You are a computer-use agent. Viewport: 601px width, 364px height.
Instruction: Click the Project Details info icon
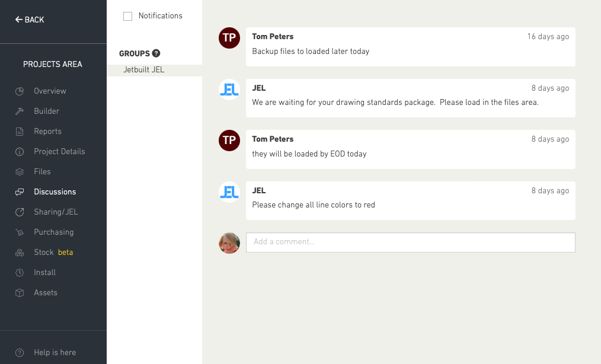point(20,152)
